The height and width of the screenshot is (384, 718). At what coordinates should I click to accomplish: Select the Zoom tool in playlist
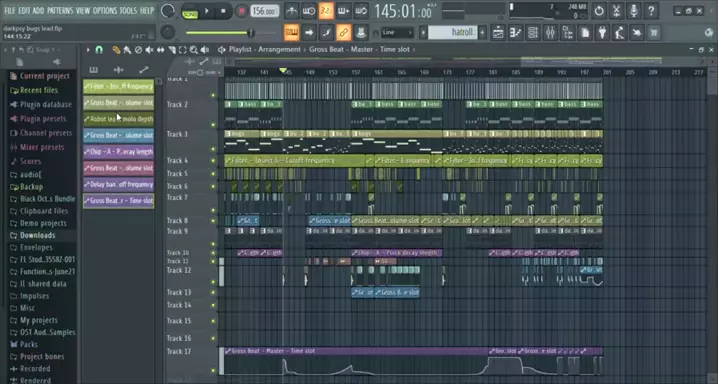(194, 50)
